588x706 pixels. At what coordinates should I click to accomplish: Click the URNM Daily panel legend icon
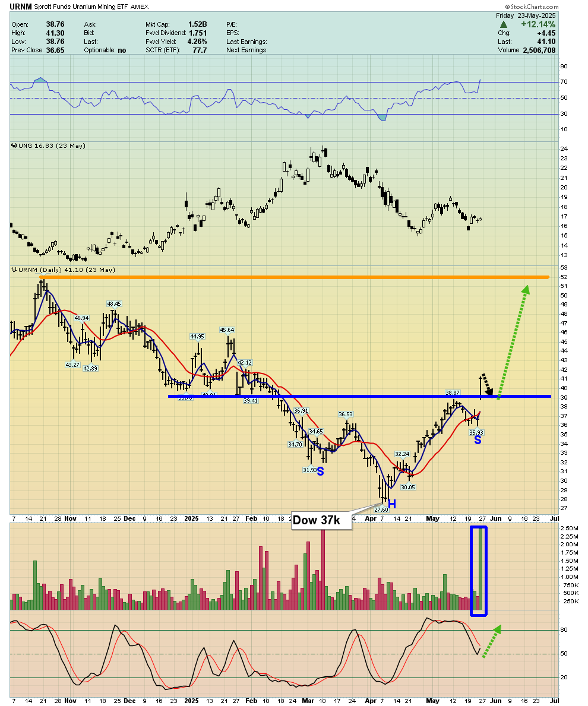[x=14, y=270]
